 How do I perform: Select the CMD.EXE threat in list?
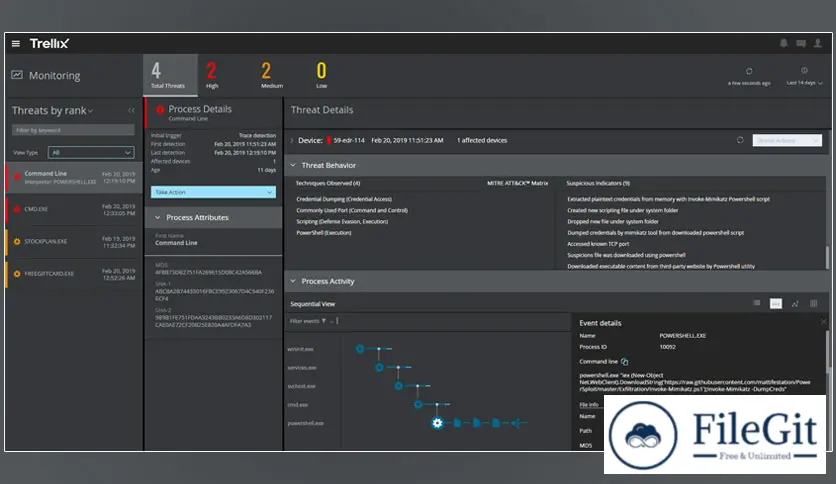pyautogui.click(x=75, y=209)
